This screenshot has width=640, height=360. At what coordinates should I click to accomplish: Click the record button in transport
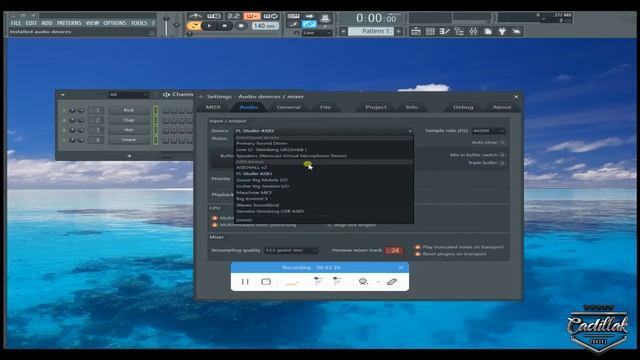pyautogui.click(x=241, y=26)
